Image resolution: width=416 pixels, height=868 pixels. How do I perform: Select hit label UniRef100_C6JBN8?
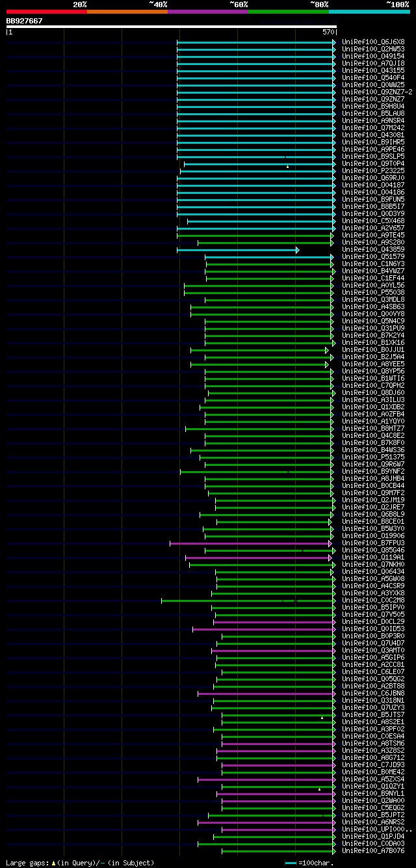click(373, 693)
